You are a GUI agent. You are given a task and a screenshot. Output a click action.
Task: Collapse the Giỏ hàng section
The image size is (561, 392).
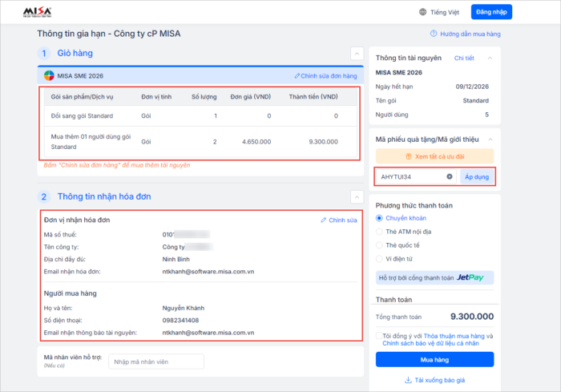pos(357,54)
